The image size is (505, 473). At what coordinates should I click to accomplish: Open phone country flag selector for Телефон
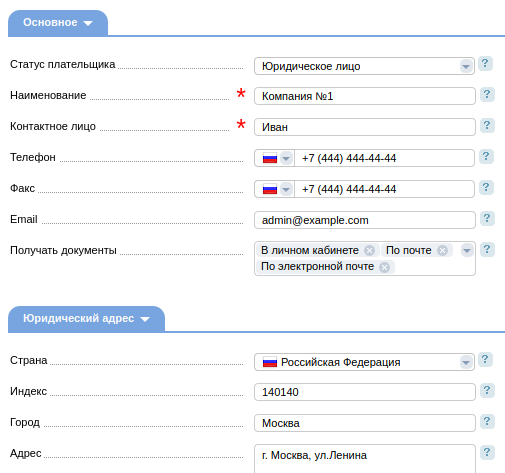point(274,158)
